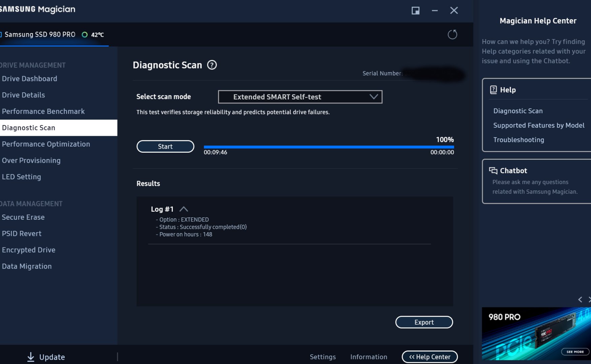Click the Update download arrow icon

point(31,357)
